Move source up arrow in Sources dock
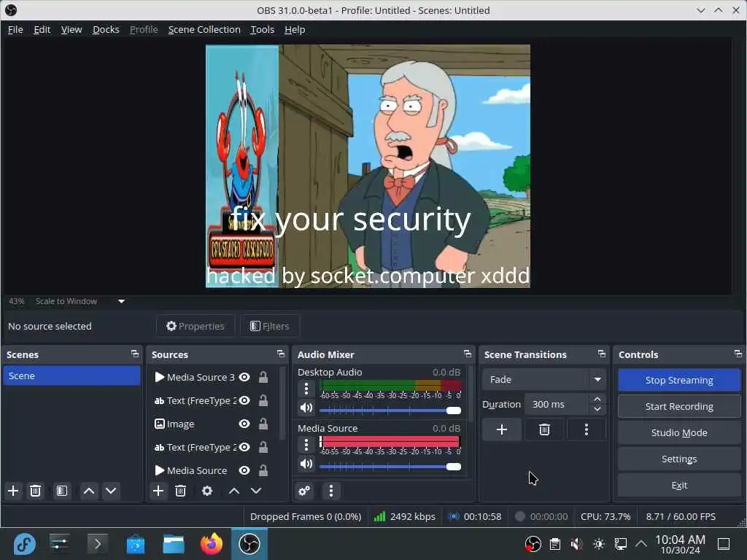Screen dimensions: 747x560 [x=234, y=491]
